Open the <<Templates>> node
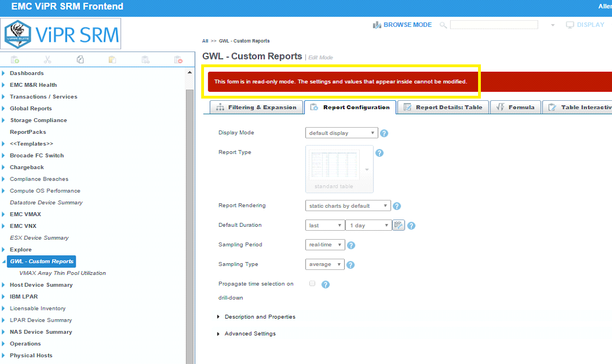This screenshot has width=612, height=364. [x=31, y=143]
